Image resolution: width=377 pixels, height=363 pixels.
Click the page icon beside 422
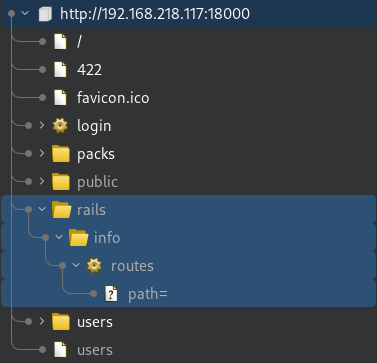coord(60,70)
